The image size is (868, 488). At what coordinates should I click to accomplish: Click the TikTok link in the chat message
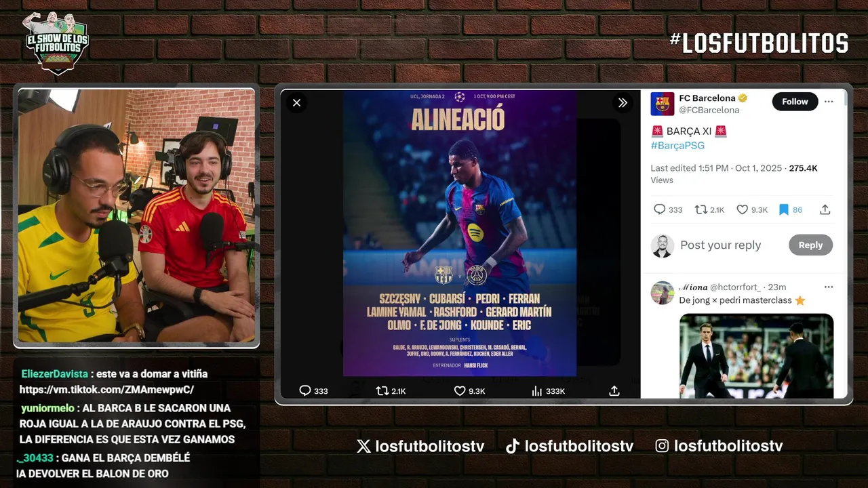click(106, 390)
